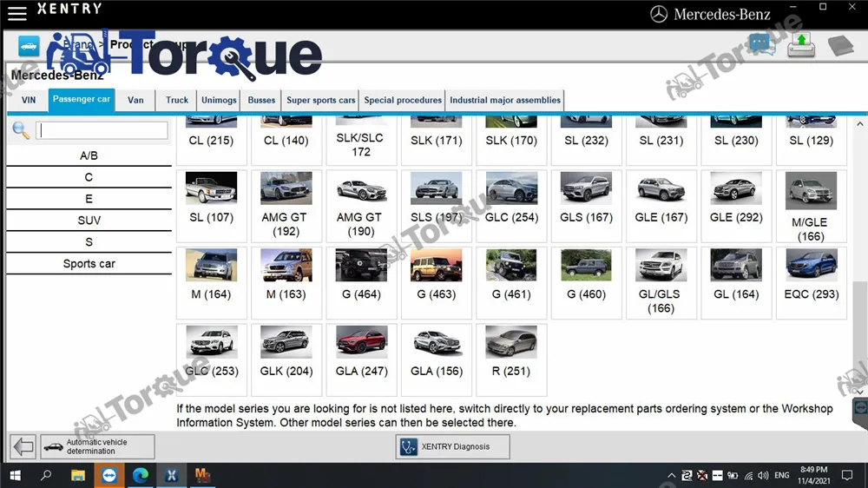Select G (461) model
The height and width of the screenshot is (488, 868).
tap(511, 283)
